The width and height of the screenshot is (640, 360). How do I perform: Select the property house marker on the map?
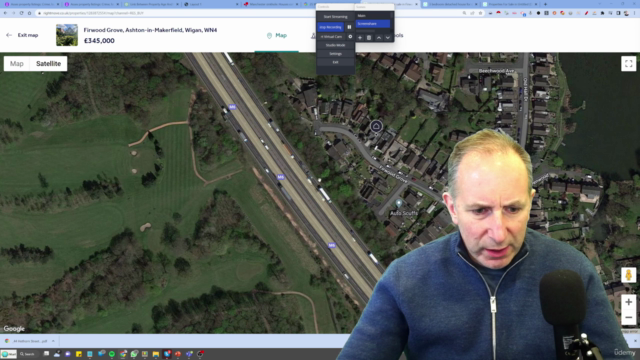tap(376, 127)
